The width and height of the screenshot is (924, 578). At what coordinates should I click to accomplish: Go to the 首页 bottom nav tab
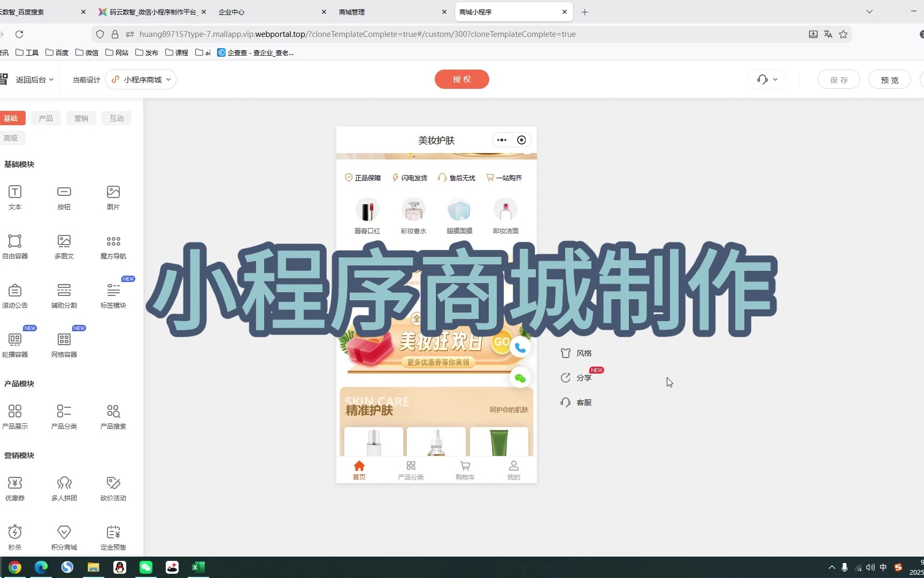coord(359,470)
